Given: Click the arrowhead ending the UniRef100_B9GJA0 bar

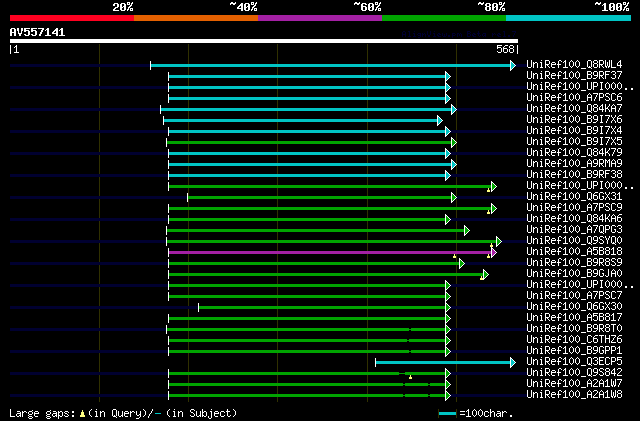Looking at the screenshot, I should pyautogui.click(x=486, y=274).
